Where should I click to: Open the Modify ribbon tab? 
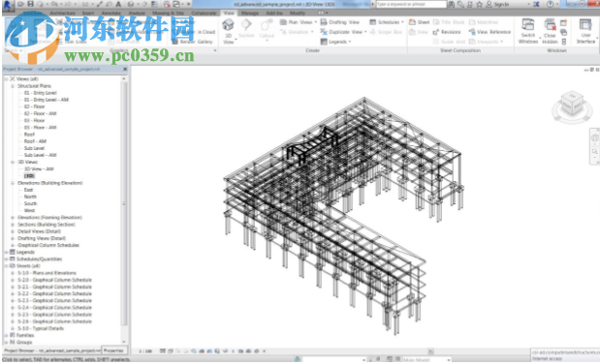pyautogui.click(x=298, y=13)
